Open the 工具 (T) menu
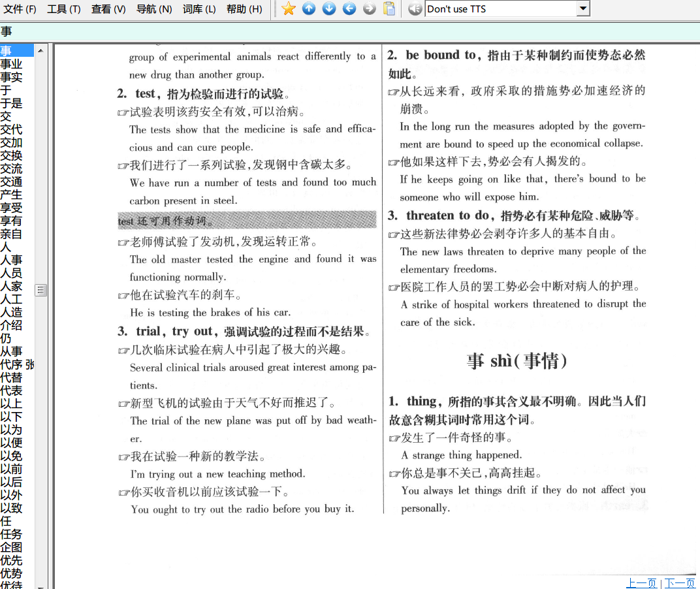700x589 pixels. [64, 9]
